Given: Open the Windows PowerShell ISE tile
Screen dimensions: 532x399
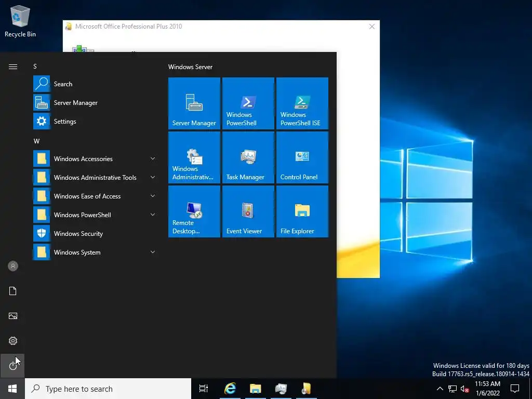Looking at the screenshot, I should 302,103.
